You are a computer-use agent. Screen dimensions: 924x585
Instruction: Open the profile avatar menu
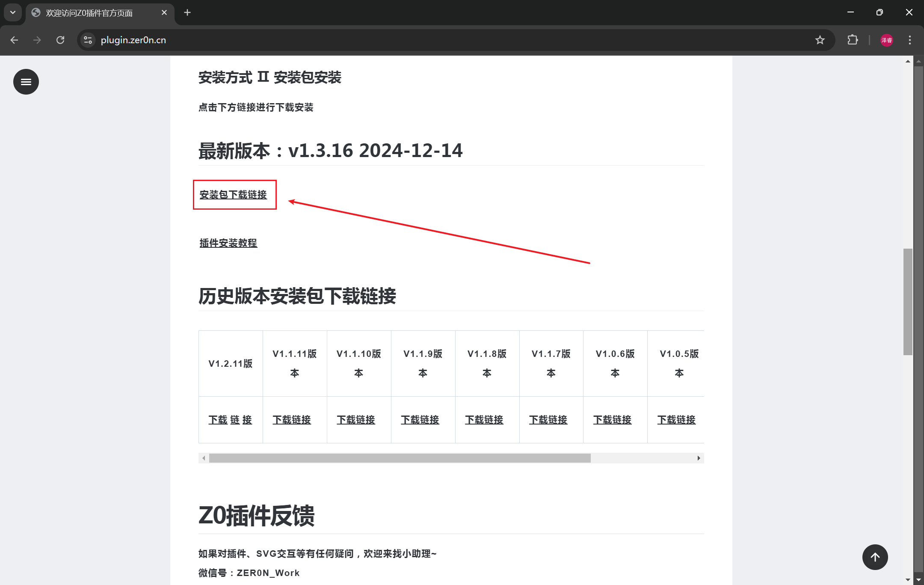click(x=886, y=40)
